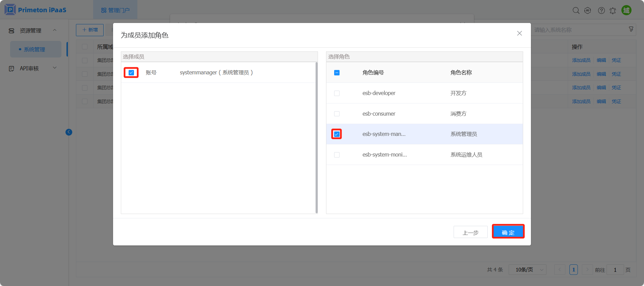Open the notifications bell icon

(x=613, y=10)
